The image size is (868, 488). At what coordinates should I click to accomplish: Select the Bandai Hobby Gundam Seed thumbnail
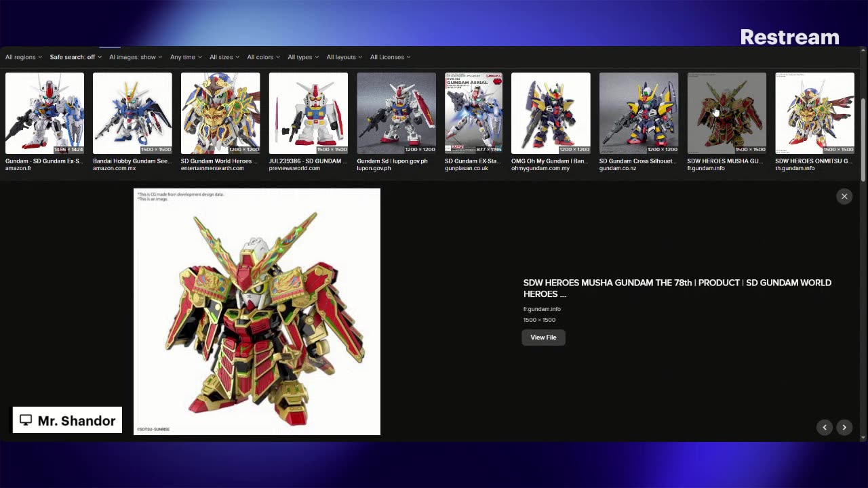132,113
